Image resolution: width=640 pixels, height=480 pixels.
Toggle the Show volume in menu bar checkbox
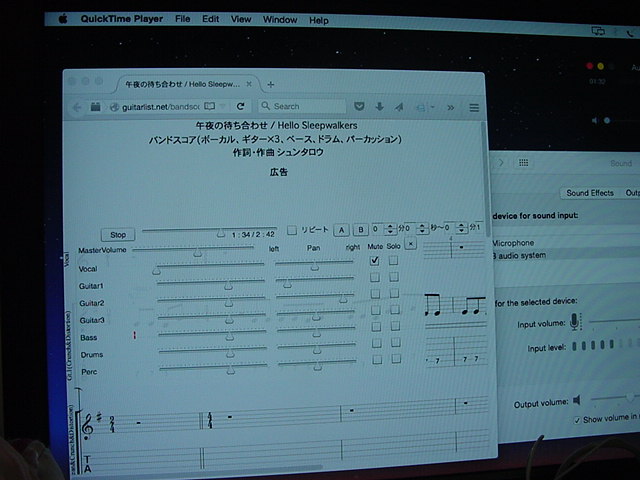pyautogui.click(x=577, y=420)
